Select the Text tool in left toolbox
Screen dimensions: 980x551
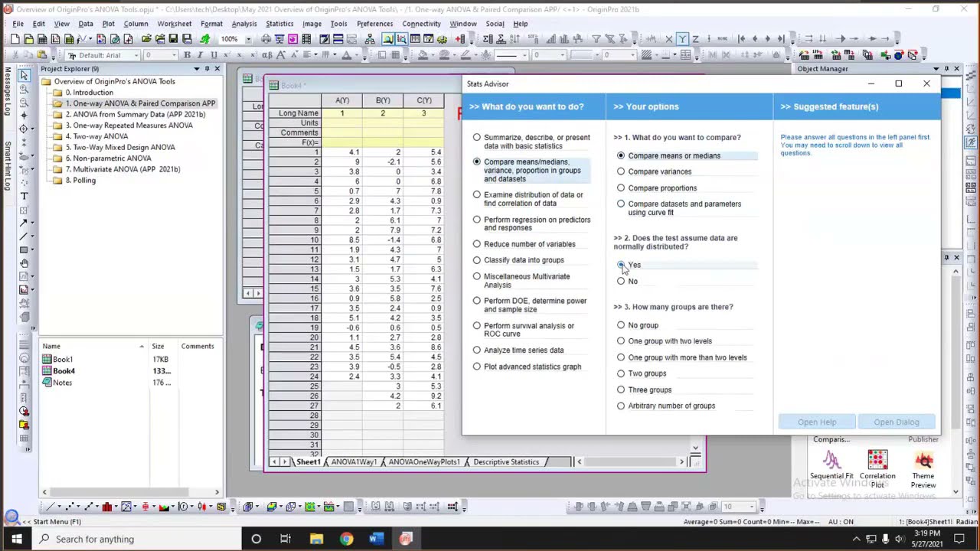pos(24,197)
